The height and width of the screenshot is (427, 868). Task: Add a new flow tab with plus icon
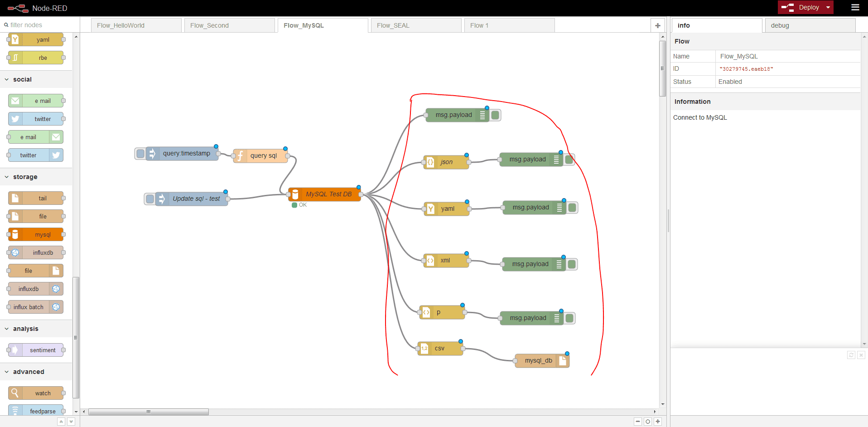[657, 25]
